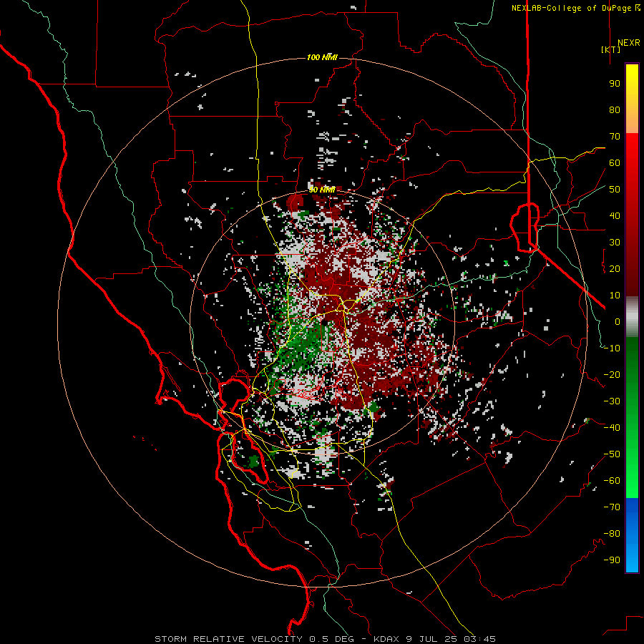Click the -10 value on velocity scale

click(612, 348)
